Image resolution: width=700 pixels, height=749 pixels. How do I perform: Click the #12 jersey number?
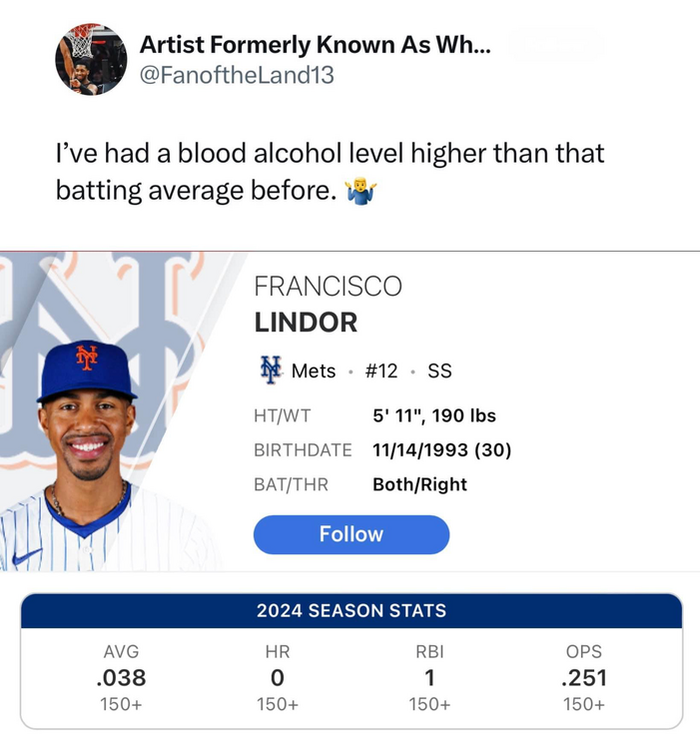click(381, 372)
